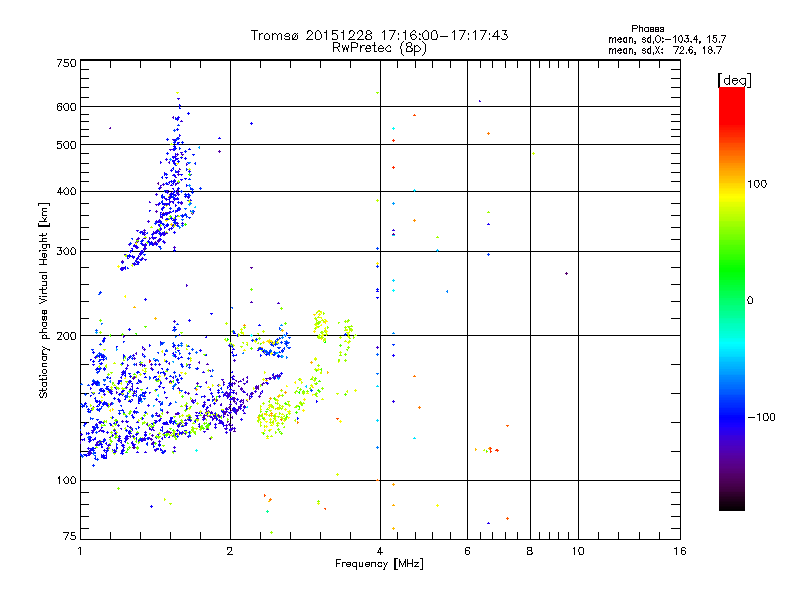Click the x-axis '8' tick label

pos(530,551)
